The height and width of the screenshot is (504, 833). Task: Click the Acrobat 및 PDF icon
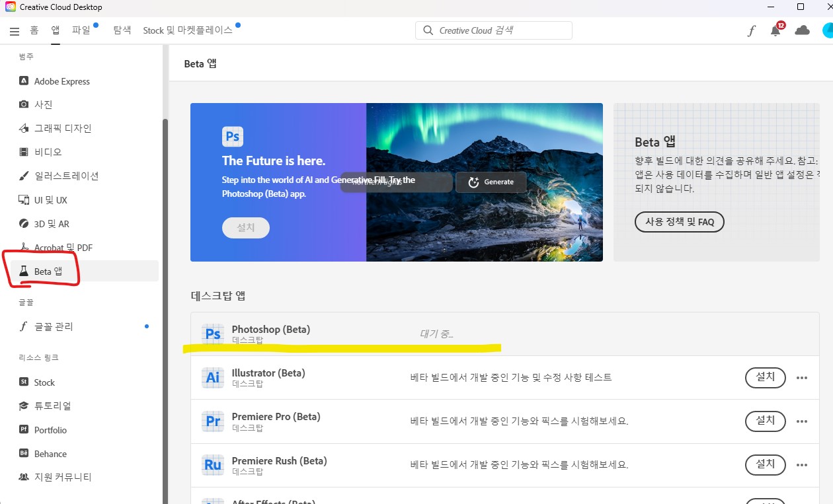[x=24, y=248]
